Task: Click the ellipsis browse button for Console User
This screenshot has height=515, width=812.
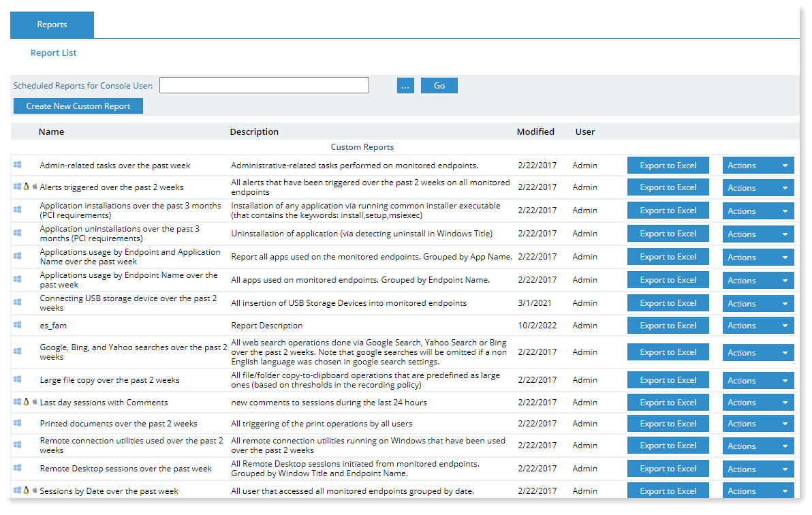Action: pos(405,86)
